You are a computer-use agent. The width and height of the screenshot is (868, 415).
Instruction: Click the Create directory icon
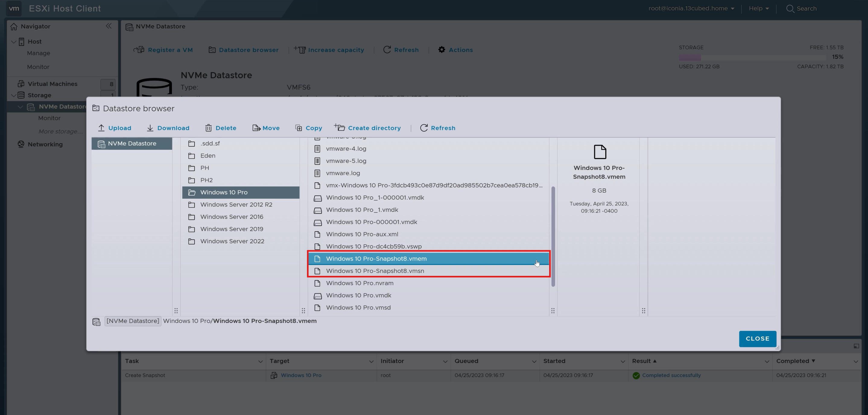(x=340, y=127)
